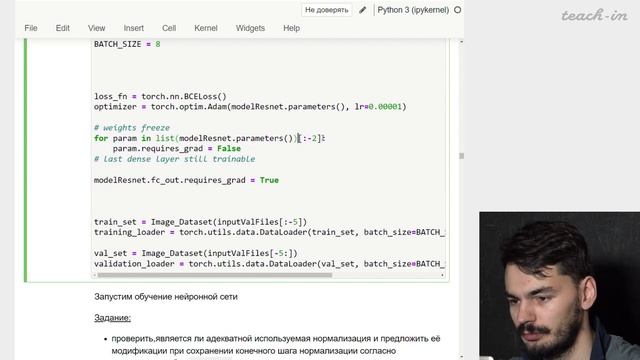This screenshot has width=640, height=360.
Task: Click the up arrow of the page scrollbar
Action: tap(462, 42)
